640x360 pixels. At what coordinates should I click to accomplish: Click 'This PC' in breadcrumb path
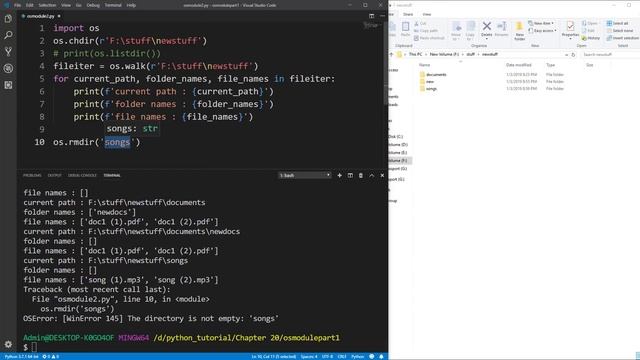(x=416, y=54)
